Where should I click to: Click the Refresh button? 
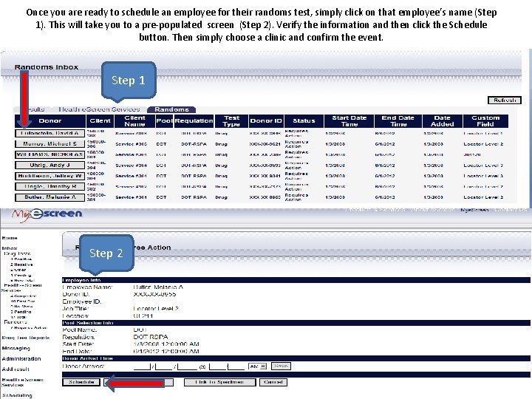coord(504,100)
